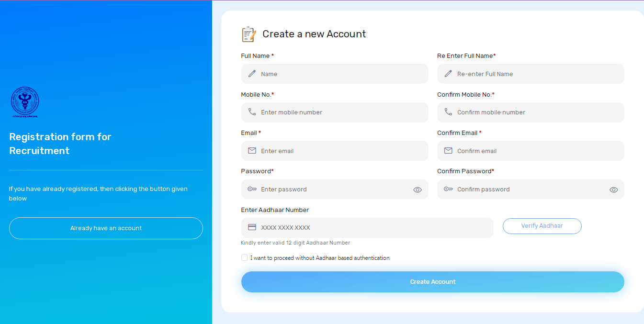This screenshot has width=644, height=324.
Task: Click the envelope icon in Confirm Email field
Action: [448, 151]
